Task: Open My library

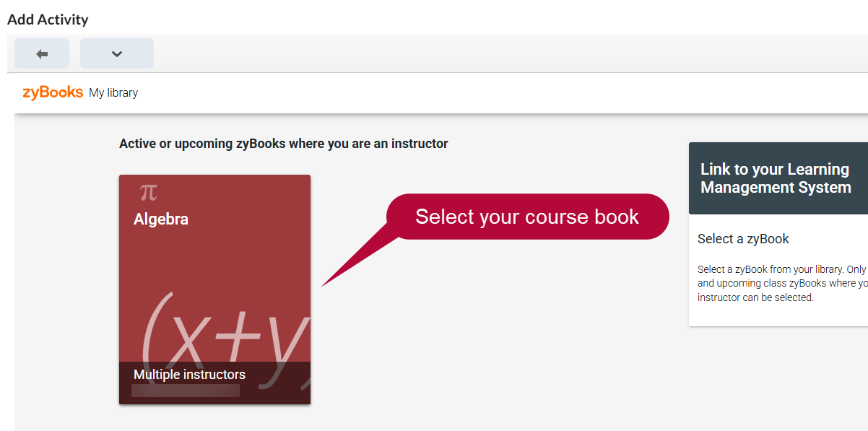Action: click(x=113, y=93)
